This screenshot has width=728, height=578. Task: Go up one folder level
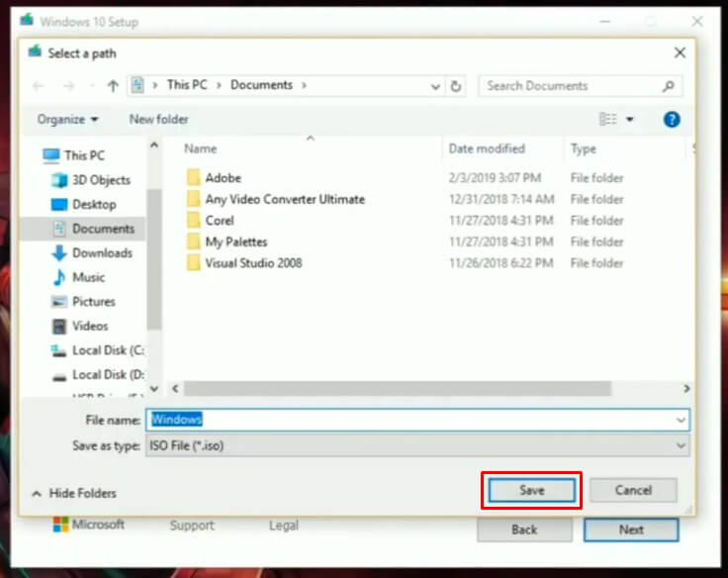(113, 86)
